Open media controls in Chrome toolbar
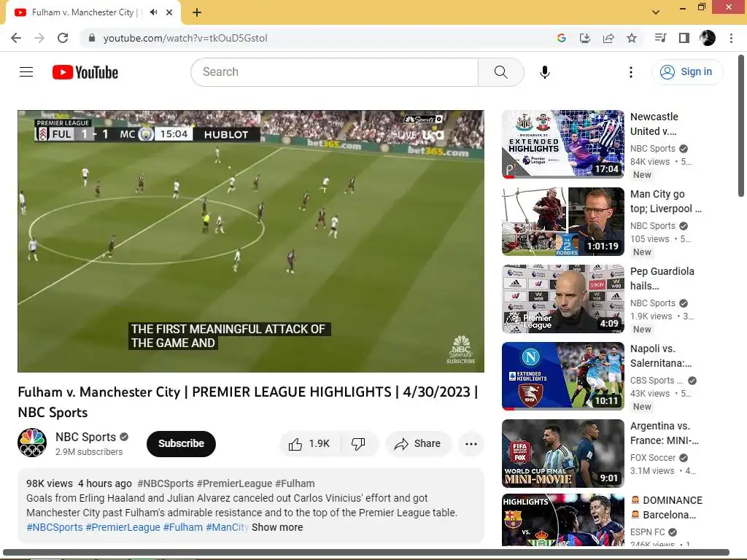The image size is (747, 560). (x=660, y=38)
